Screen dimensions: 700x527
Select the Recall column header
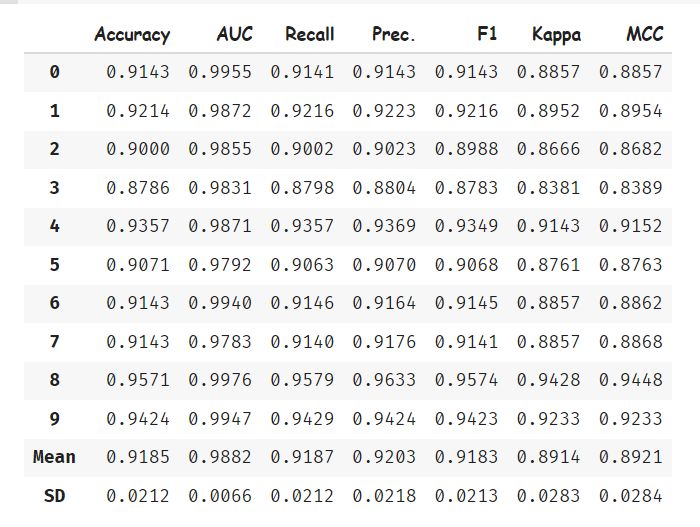309,35
